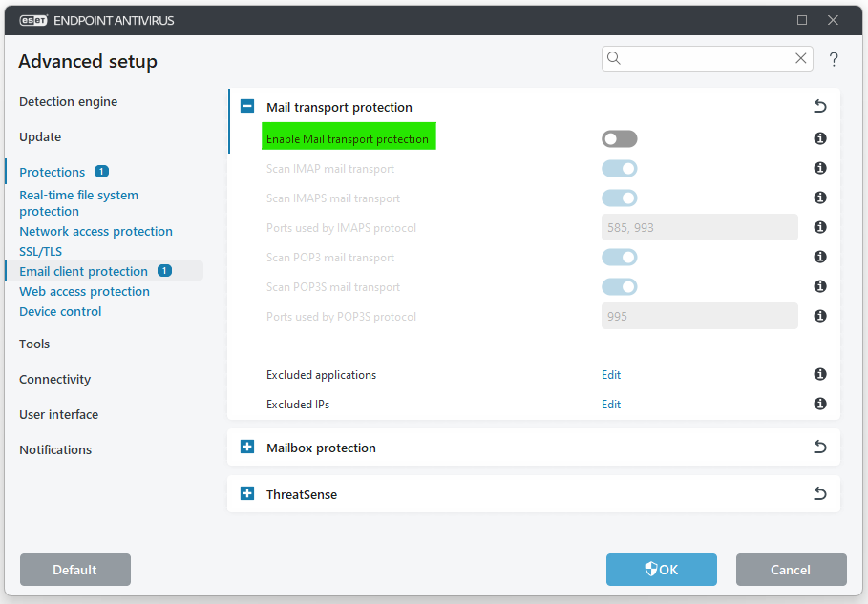Click info icon for Excluded applications

pos(820,374)
